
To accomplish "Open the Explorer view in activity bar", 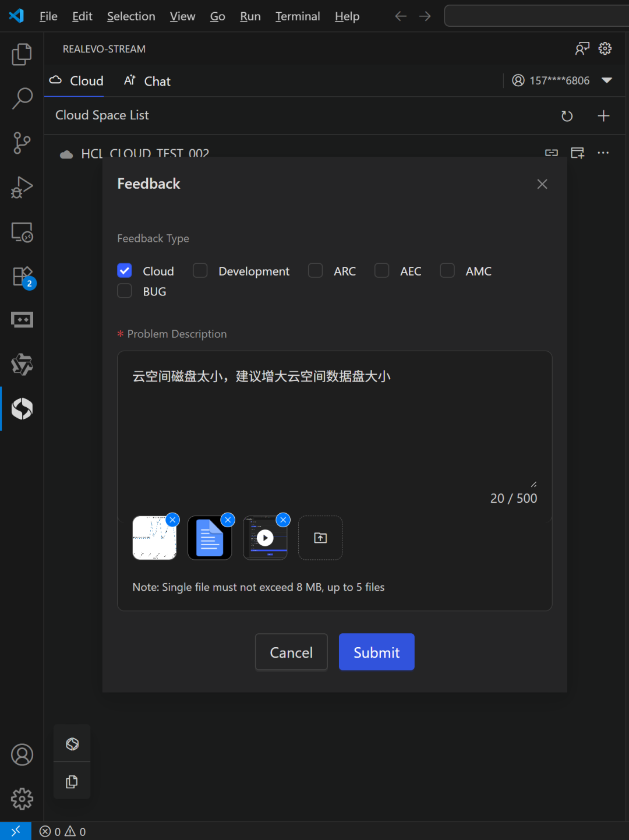I will tap(22, 54).
